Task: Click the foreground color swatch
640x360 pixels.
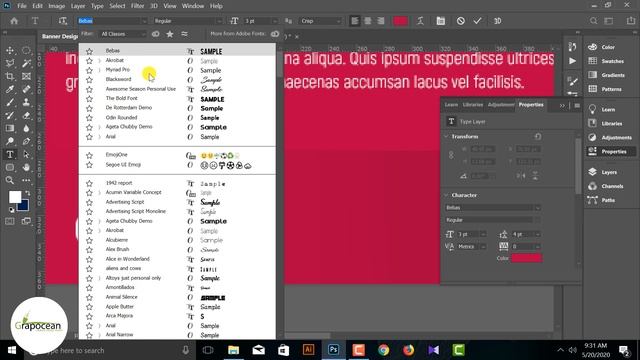Action: (x=15, y=197)
